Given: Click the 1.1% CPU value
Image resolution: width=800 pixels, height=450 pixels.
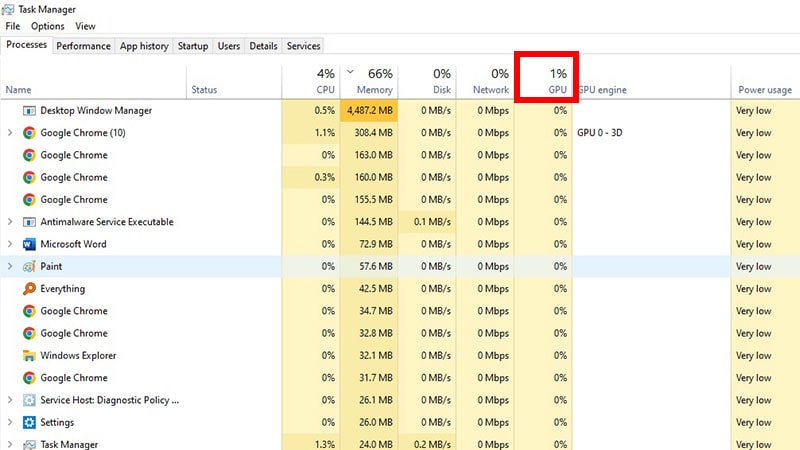Looking at the screenshot, I should click(x=325, y=133).
